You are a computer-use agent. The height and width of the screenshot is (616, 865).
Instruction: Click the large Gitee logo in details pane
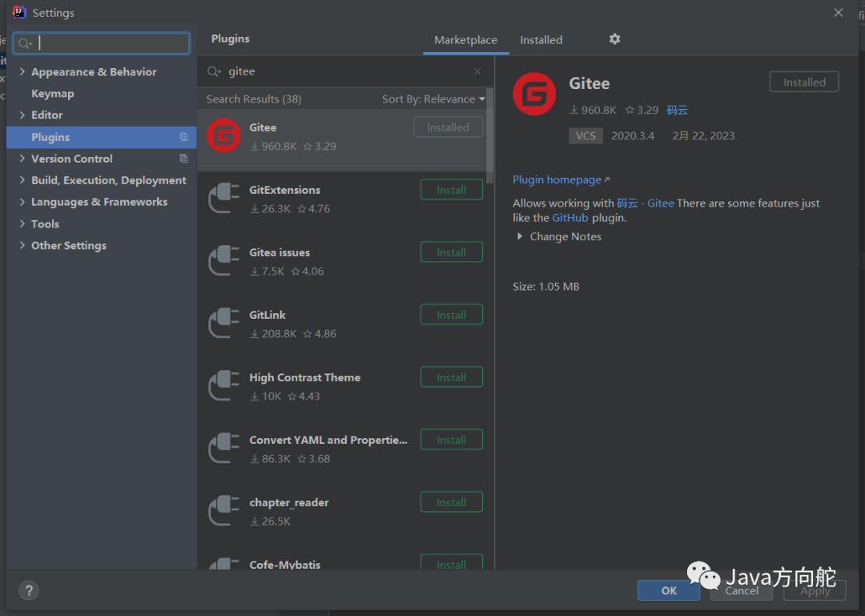tap(534, 94)
